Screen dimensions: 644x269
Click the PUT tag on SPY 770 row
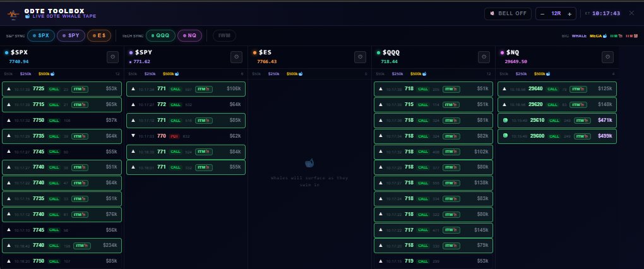pyautogui.click(x=174, y=136)
